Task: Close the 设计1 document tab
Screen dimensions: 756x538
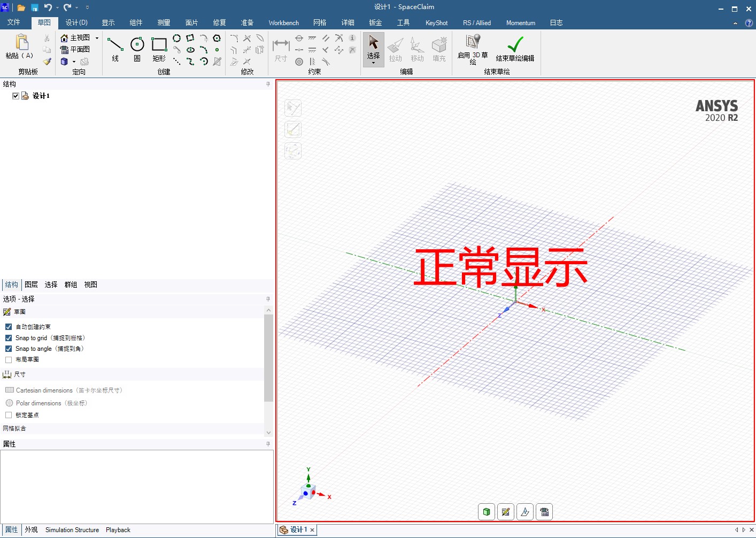Action: point(312,530)
